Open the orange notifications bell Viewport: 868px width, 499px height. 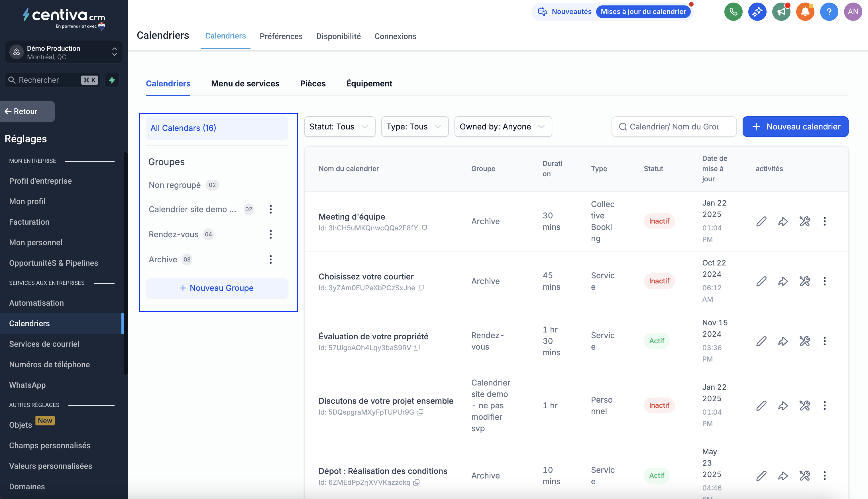[805, 12]
